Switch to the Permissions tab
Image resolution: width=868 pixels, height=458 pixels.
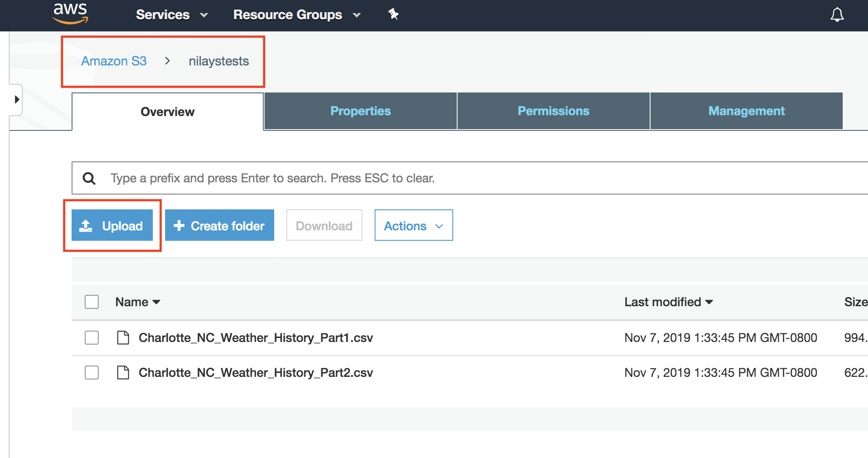[553, 111]
